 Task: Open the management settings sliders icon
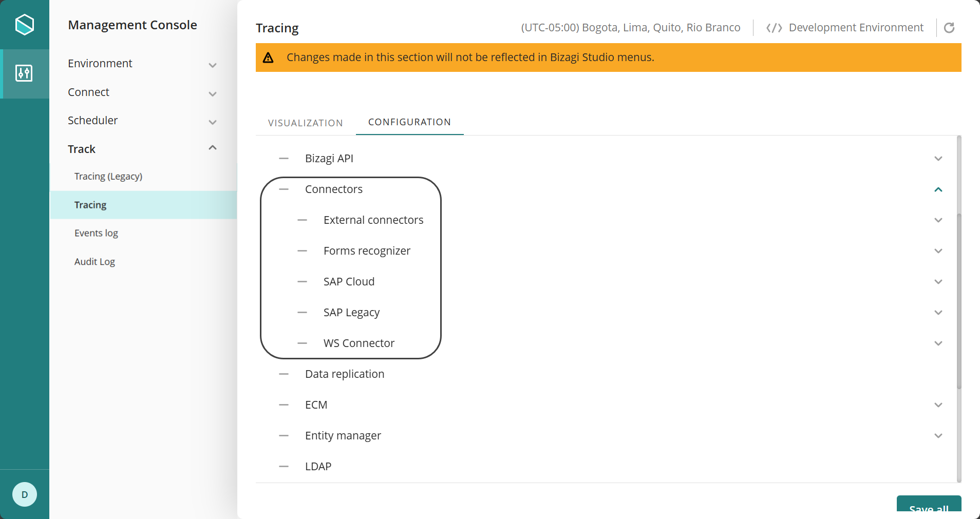click(x=24, y=73)
